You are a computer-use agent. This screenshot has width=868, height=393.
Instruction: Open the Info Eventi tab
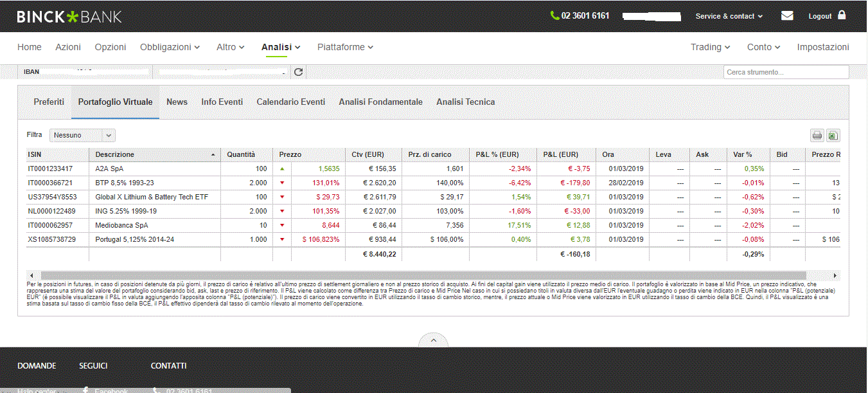tap(222, 102)
